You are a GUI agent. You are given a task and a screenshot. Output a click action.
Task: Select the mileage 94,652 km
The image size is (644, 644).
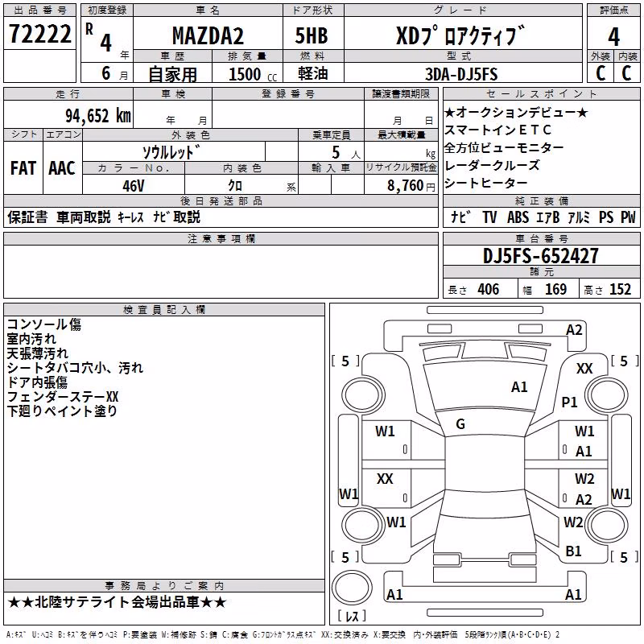(x=98, y=116)
